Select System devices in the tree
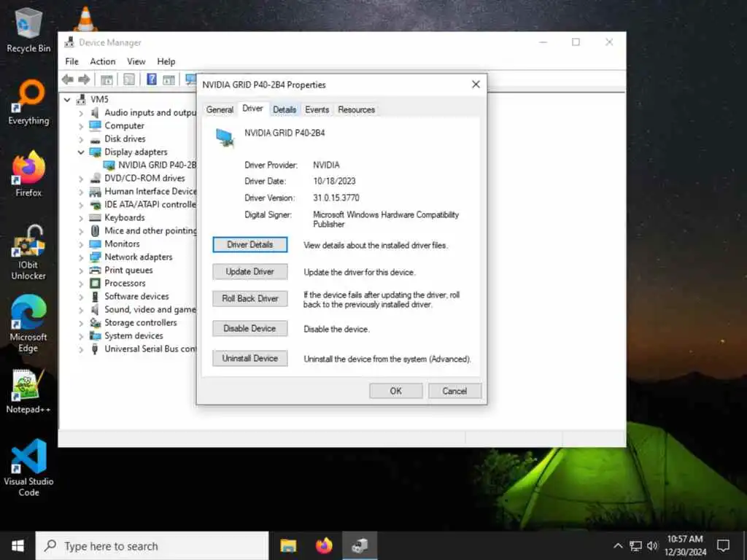747x560 pixels. [134, 335]
